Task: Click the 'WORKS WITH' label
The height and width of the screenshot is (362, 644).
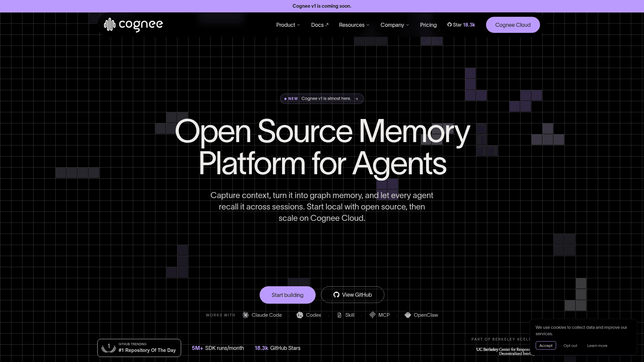Action: pyautogui.click(x=220, y=315)
